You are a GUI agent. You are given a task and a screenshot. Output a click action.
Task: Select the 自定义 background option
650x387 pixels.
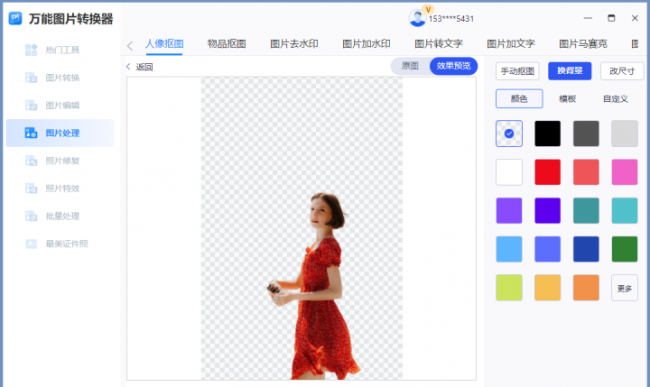coord(615,99)
